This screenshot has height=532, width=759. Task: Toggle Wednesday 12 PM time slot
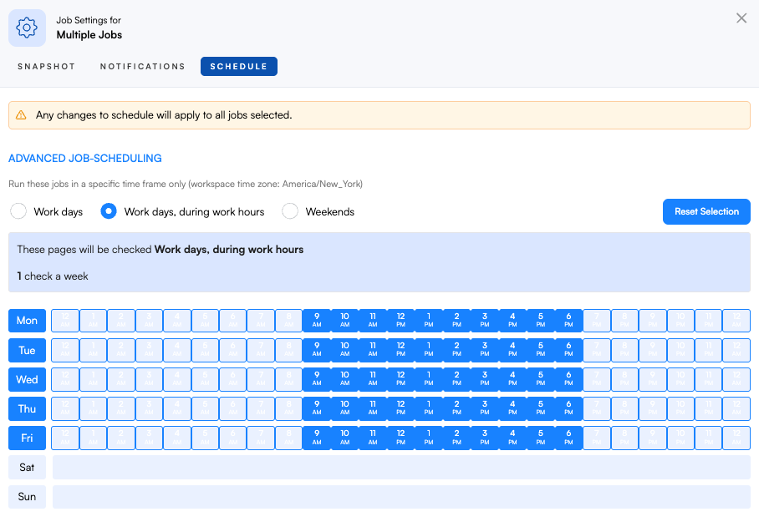pos(400,379)
